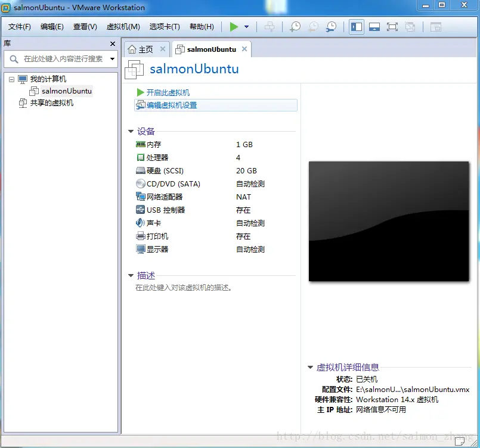The image size is (480, 448).
Task: Click the green Power On toolbar button
Action: 234,27
